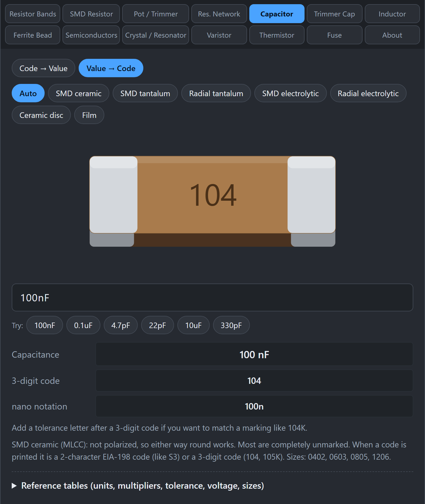Switch to the SMD Resistor tab
Image resolution: width=425 pixels, height=504 pixels.
point(91,14)
